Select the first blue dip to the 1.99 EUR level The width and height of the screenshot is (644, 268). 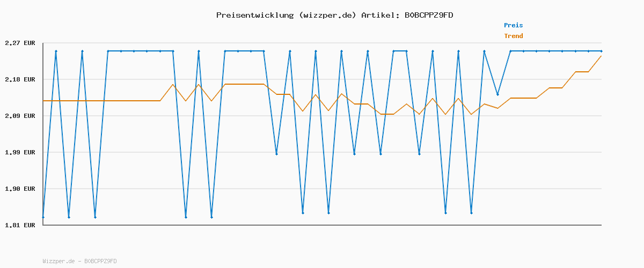pyautogui.click(x=276, y=154)
